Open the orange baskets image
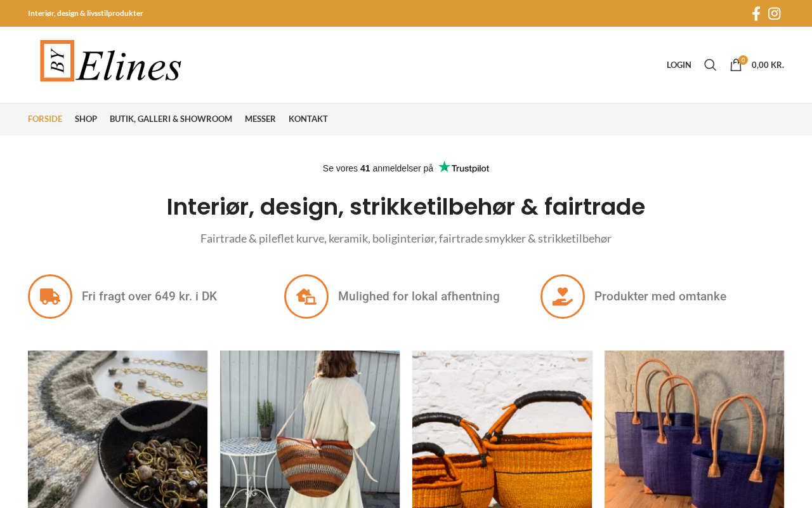This screenshot has height=508, width=812. click(502, 429)
